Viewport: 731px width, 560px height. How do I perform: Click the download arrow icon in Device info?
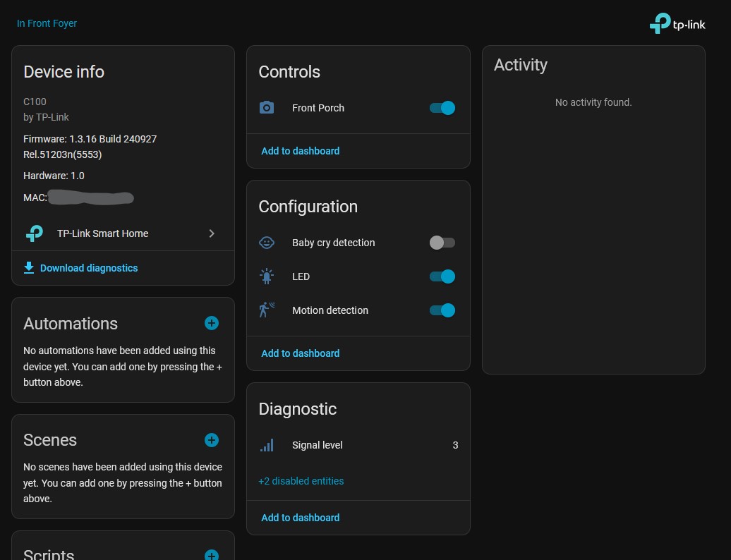pyautogui.click(x=29, y=268)
